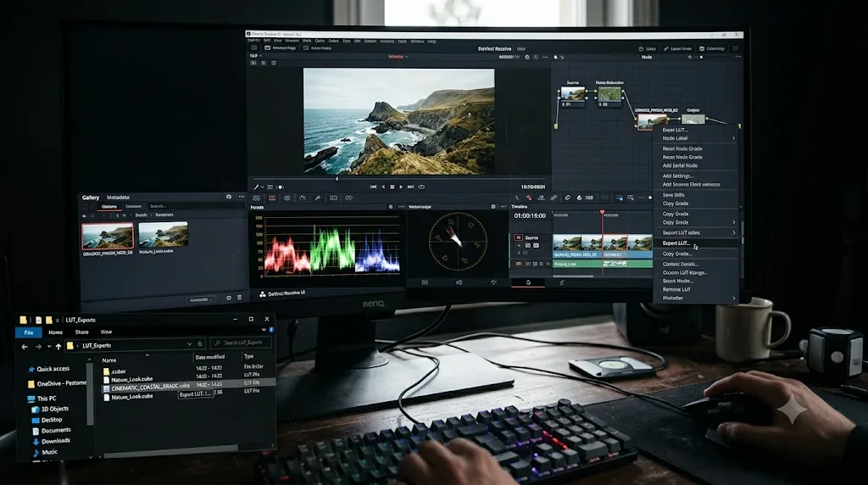The width and height of the screenshot is (868, 485).
Task: Open the curves palette icon
Action: [x=303, y=198]
